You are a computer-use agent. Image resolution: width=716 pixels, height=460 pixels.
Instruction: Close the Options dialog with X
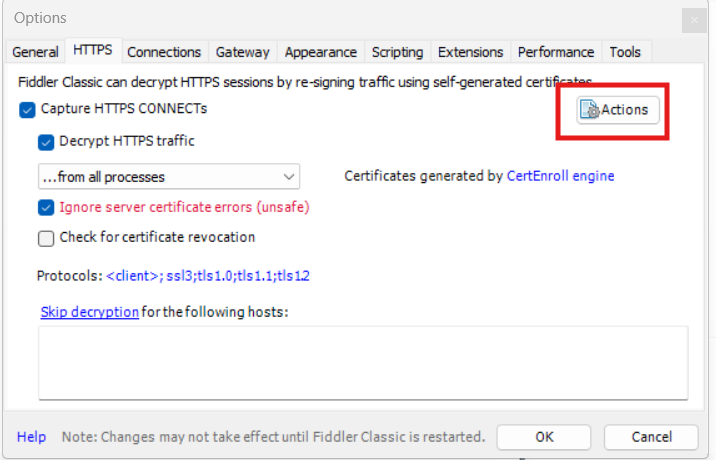[694, 20]
